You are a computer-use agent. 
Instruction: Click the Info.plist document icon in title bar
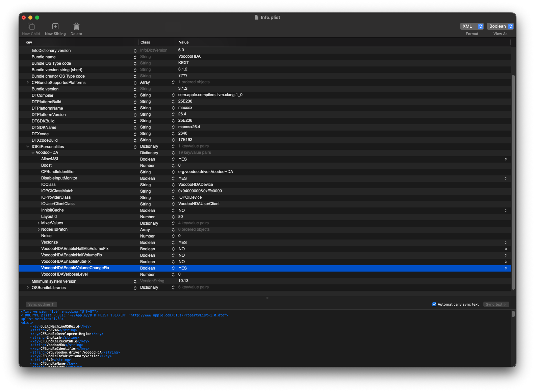pos(257,18)
